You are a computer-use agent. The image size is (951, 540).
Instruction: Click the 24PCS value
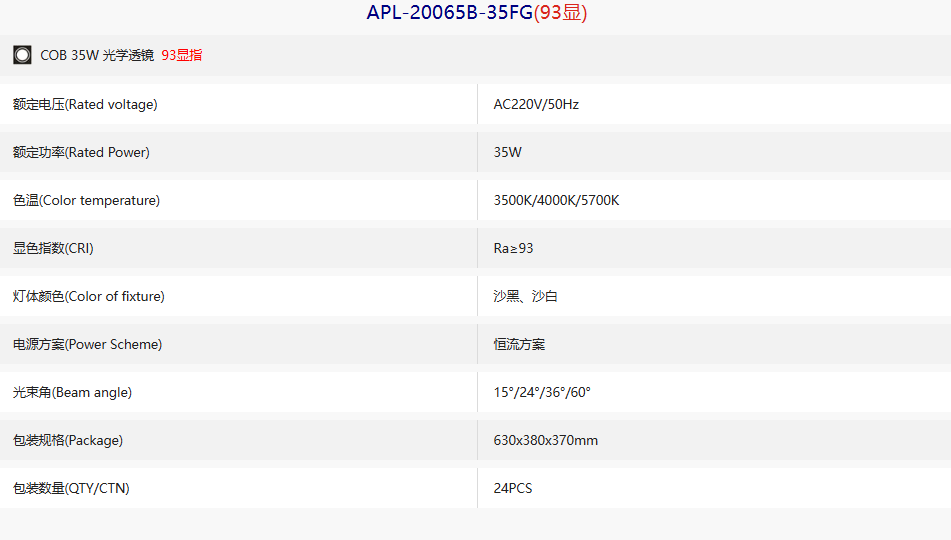(512, 488)
